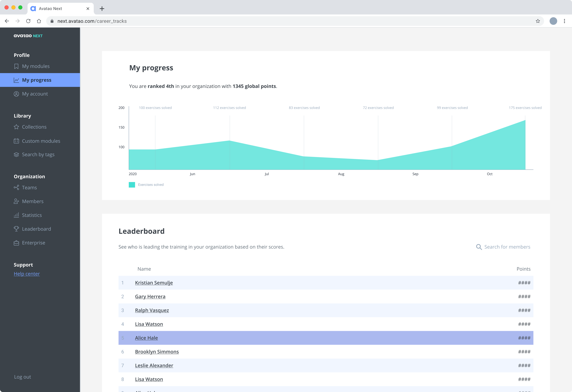Click the Teams share-node icon
Viewport: 572px width, 392px height.
click(x=16, y=188)
